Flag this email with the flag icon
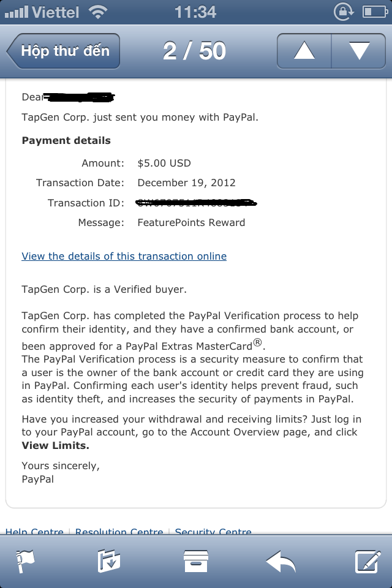392x588 pixels. tap(24, 561)
